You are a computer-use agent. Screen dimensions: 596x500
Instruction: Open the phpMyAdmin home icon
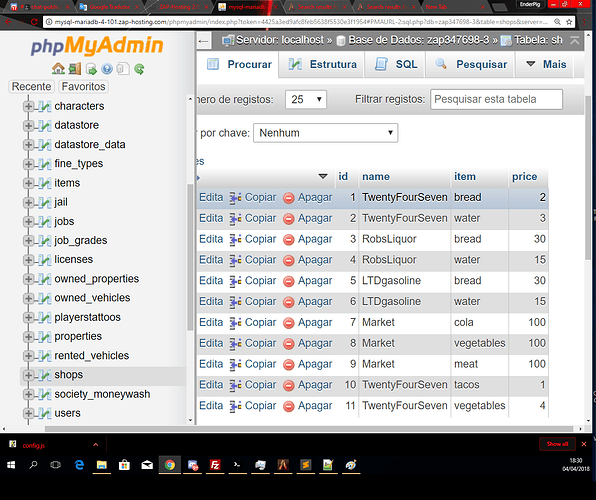pyautogui.click(x=58, y=69)
